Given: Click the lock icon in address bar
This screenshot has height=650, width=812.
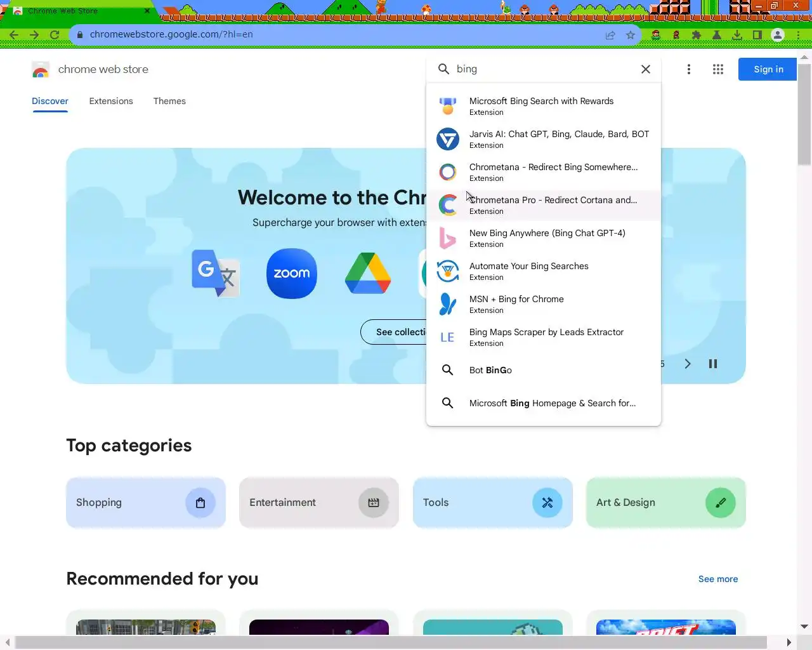Looking at the screenshot, I should coord(80,35).
